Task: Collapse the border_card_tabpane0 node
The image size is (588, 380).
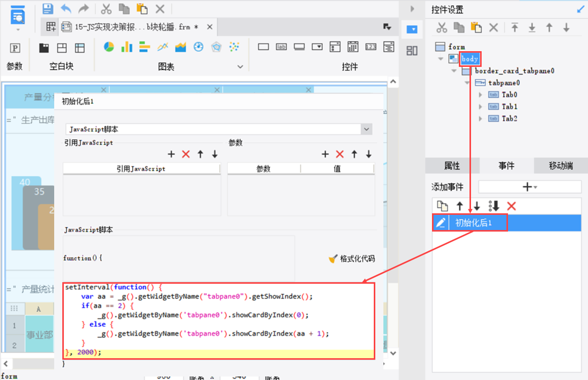Action: coord(454,71)
